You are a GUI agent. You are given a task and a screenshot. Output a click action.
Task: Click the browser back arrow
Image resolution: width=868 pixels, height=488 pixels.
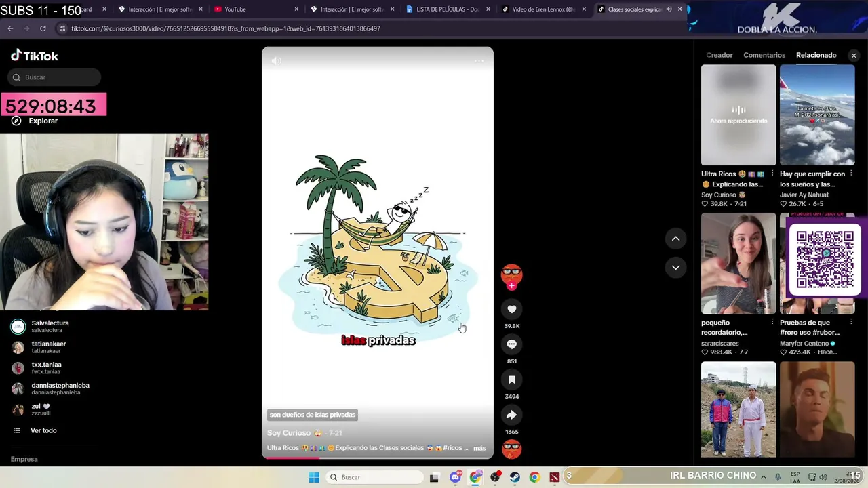(x=10, y=28)
